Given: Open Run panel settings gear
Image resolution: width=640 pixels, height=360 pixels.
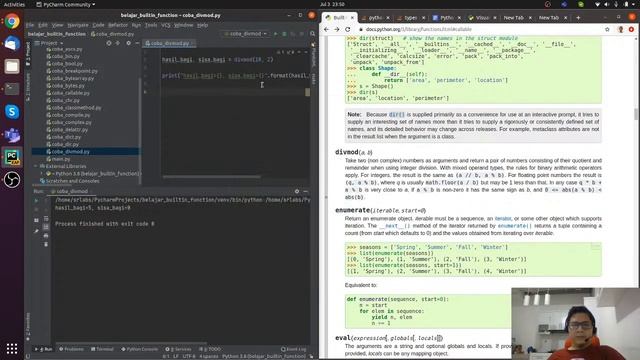Looking at the screenshot, I should tap(297, 191).
